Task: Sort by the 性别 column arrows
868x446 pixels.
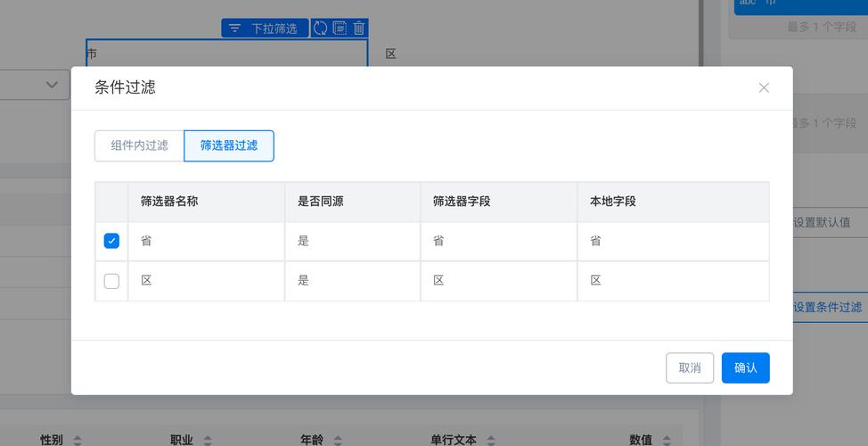Action: 78,440
